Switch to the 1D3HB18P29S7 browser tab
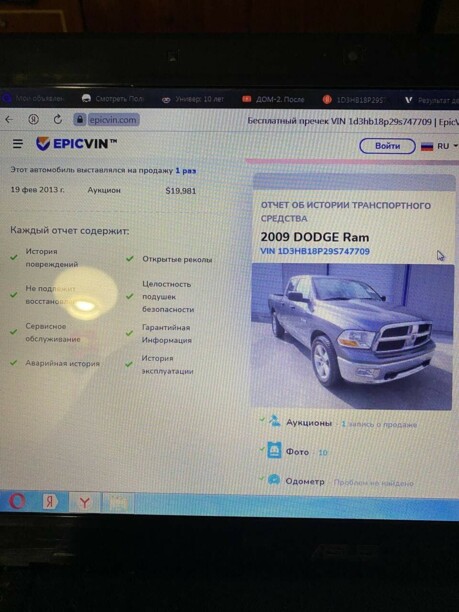Viewport: 459px width, 612px height. [x=354, y=100]
